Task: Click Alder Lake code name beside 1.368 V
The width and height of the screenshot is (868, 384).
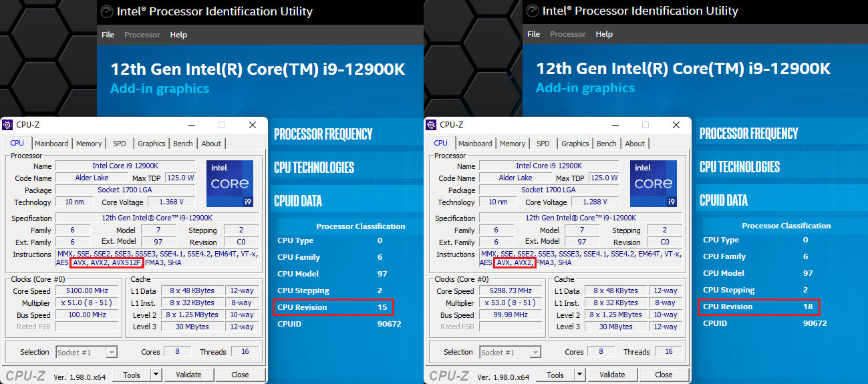Action: click(92, 178)
